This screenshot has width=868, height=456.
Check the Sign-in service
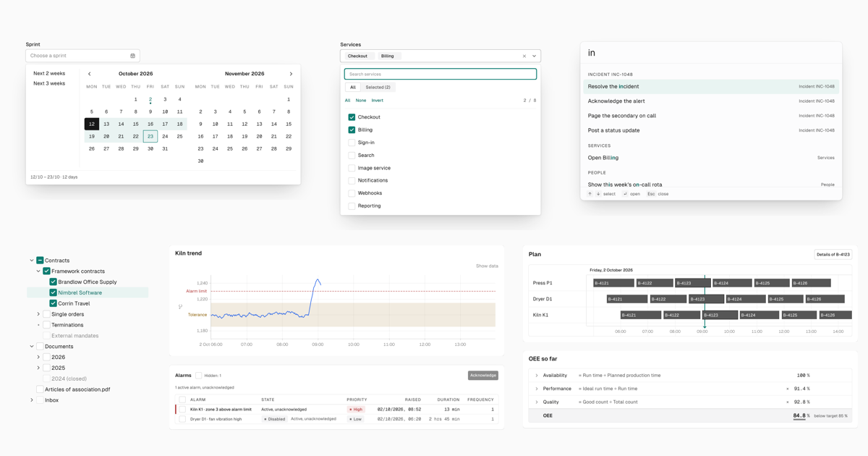coord(352,143)
